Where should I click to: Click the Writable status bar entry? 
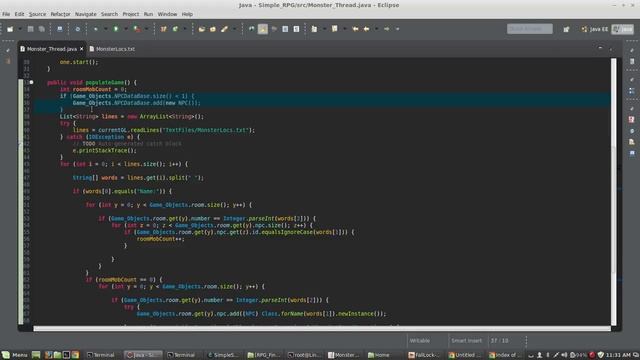pyautogui.click(x=420, y=340)
